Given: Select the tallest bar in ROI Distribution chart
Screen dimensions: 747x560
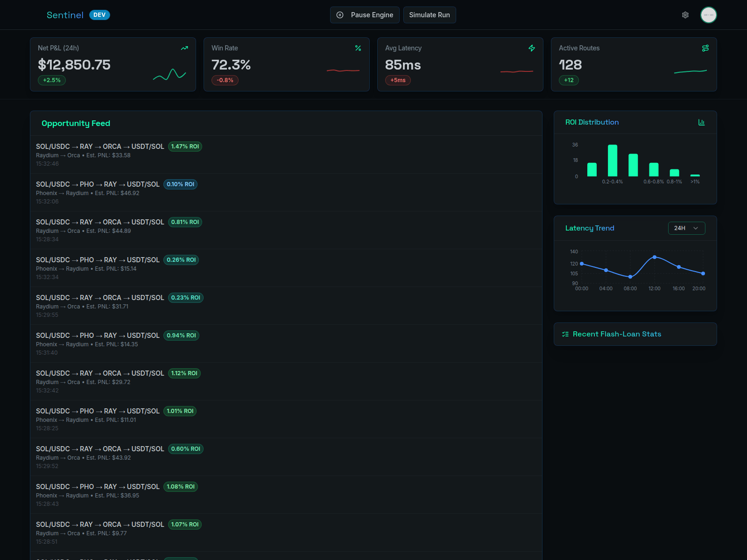Looking at the screenshot, I should [x=612, y=160].
